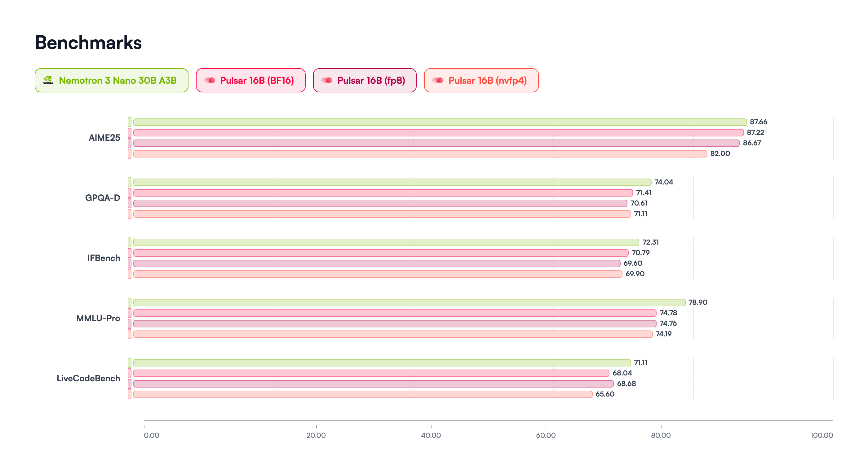Click the Pulsar logo beside Pulsar 16B (fp8)
Screen dimensions: 868x470
(327, 80)
